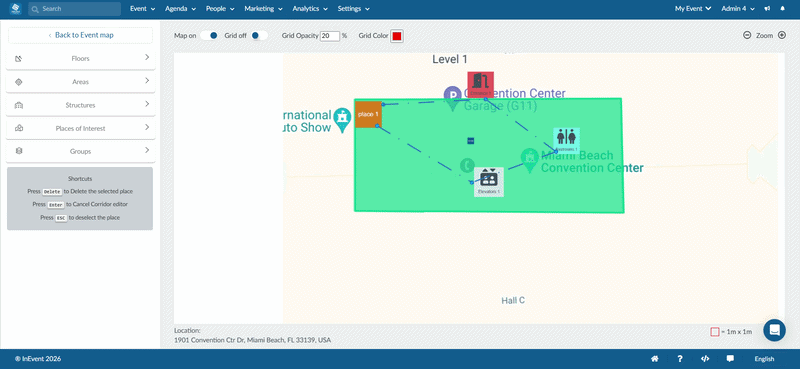Open help question mark icon
800x369 pixels.
(x=680, y=359)
